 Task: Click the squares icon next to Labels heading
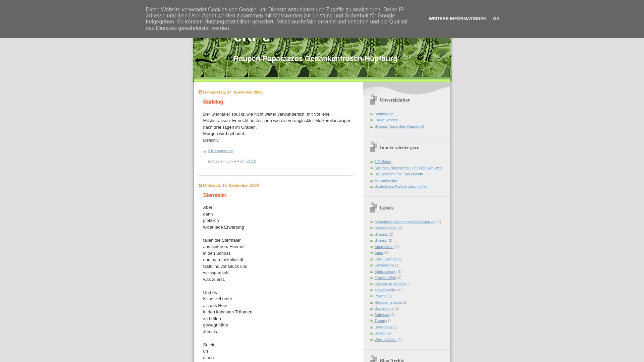(373, 207)
